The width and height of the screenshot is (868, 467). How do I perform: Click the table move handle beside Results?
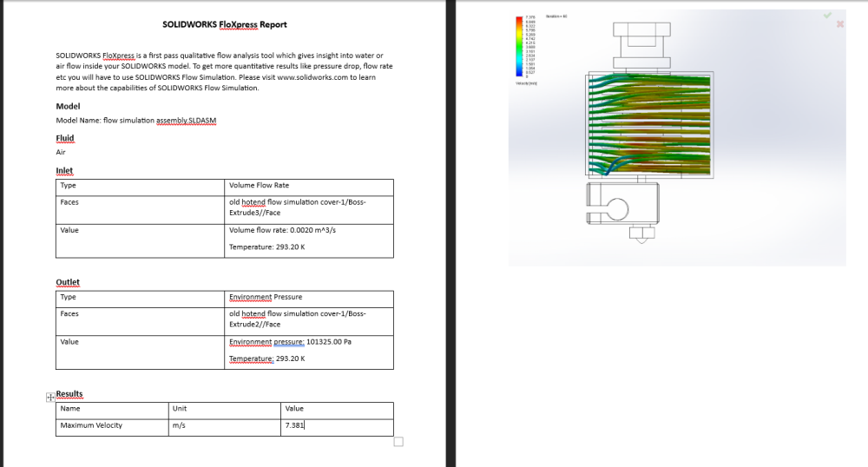click(x=50, y=397)
